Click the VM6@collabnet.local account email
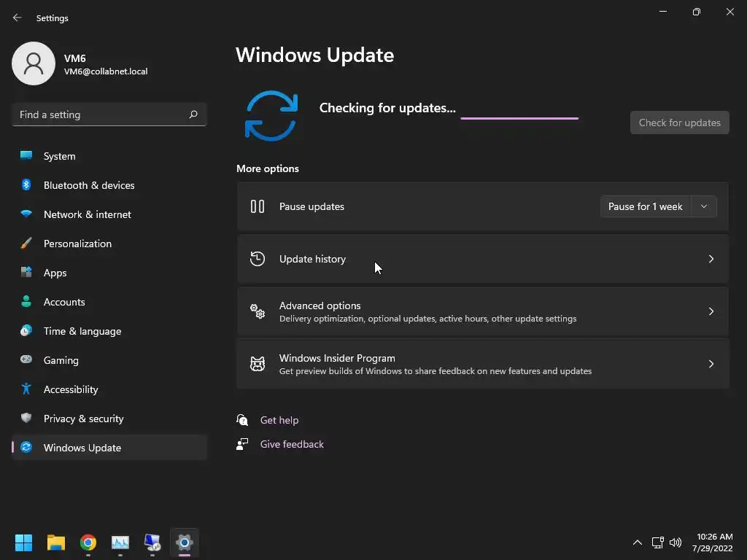 [x=106, y=71]
